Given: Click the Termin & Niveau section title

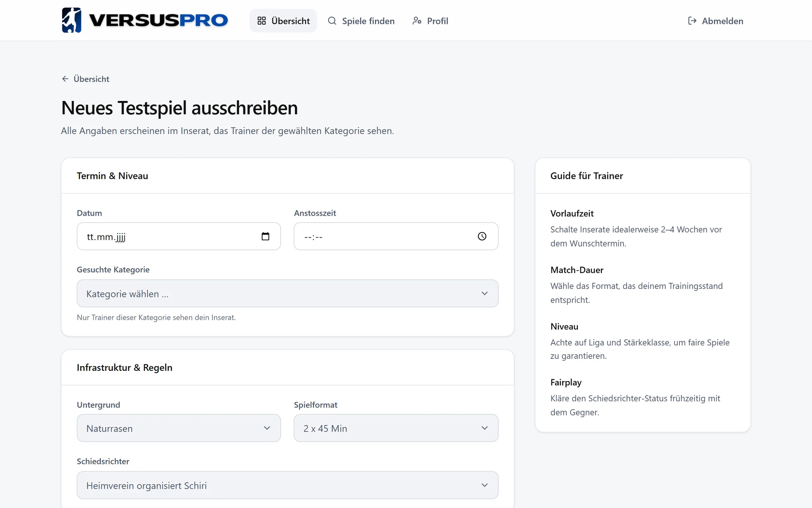Looking at the screenshot, I should pos(112,176).
